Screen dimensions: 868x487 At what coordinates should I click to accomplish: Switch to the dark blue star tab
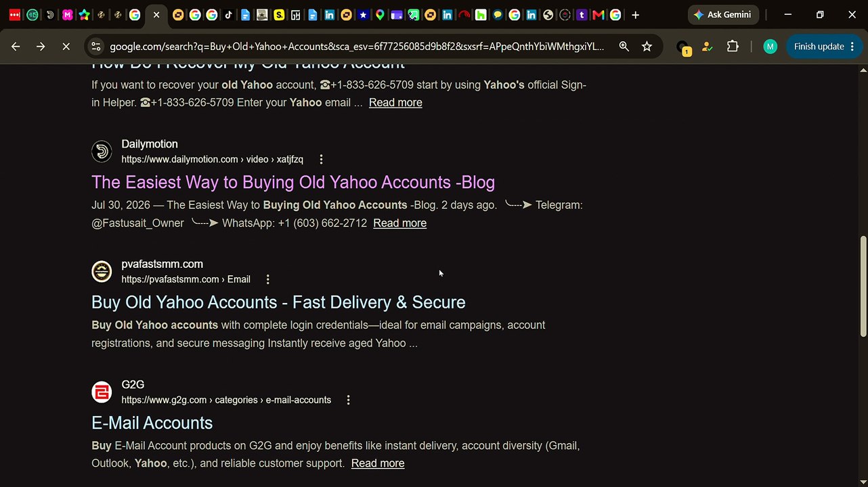pyautogui.click(x=364, y=15)
